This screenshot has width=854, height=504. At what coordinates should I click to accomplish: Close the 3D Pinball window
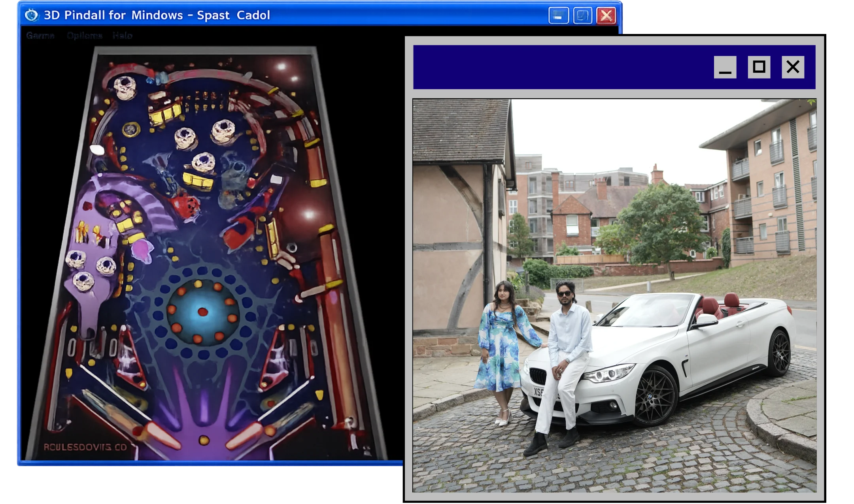(606, 16)
